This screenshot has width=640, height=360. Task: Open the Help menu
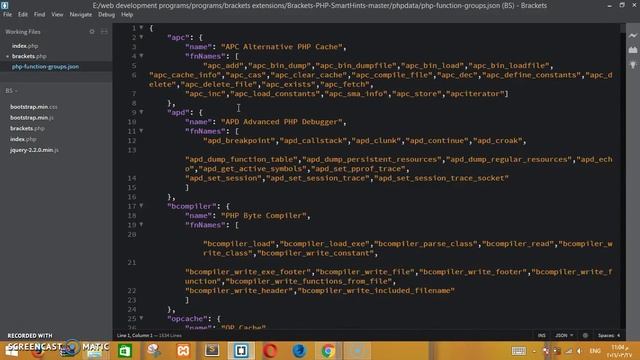pos(127,14)
